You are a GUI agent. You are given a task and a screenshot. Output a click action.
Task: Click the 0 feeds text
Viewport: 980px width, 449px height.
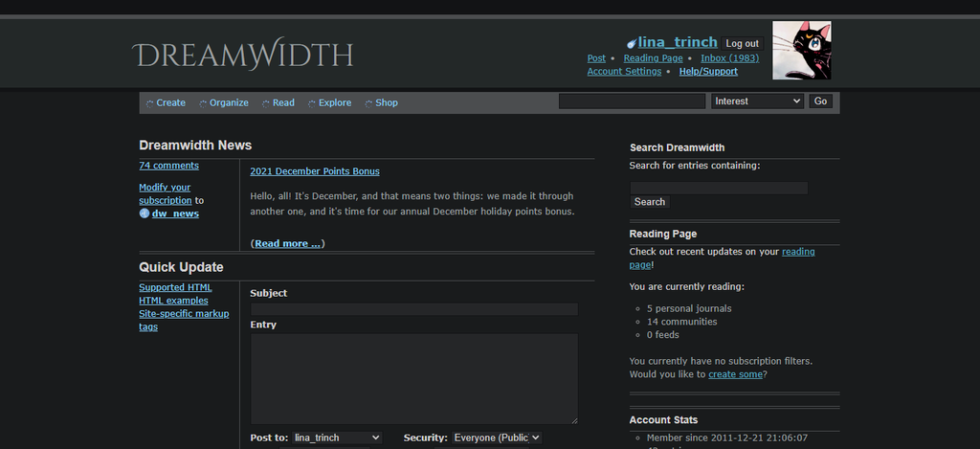(662, 334)
